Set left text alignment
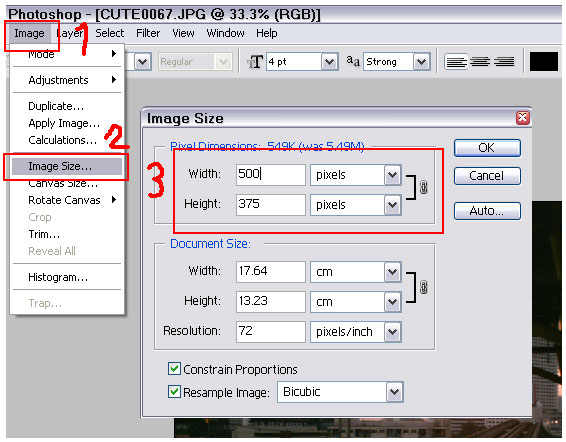 (x=456, y=62)
